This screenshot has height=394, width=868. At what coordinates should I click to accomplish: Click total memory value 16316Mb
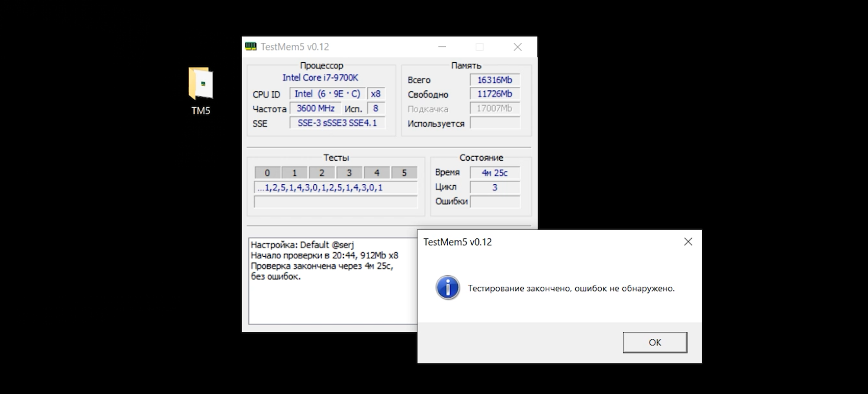click(495, 80)
